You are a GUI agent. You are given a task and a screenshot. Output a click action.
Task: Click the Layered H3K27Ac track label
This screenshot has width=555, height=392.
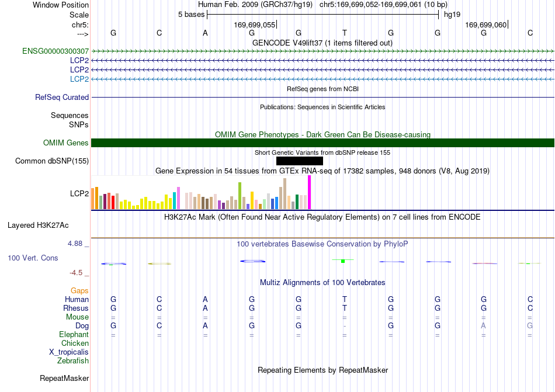point(38,226)
